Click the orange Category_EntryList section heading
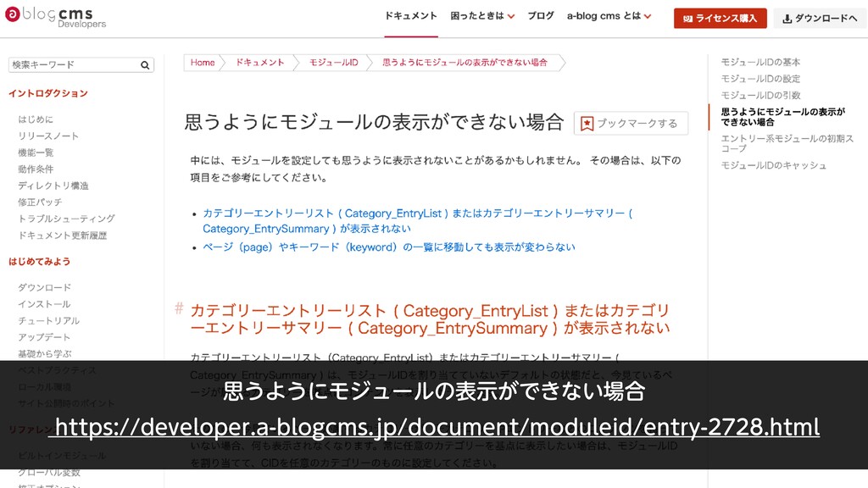Image resolution: width=868 pixels, height=488 pixels. pos(430,319)
